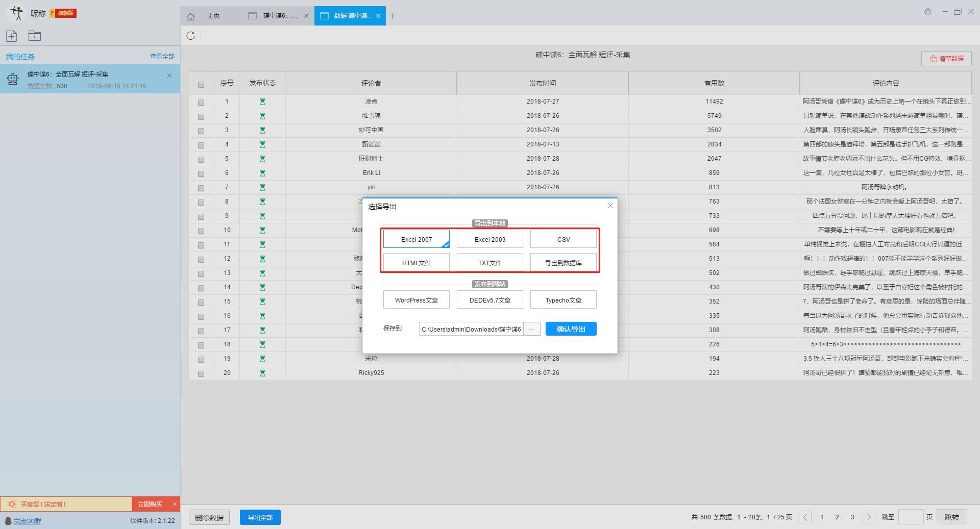This screenshot has width=980, height=529.
Task: Select CSV export format
Action: [563, 239]
